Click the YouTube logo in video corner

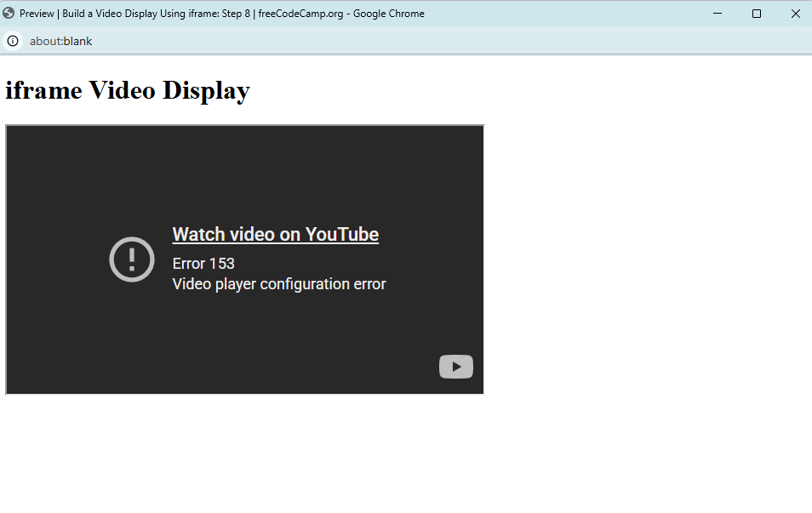tap(455, 367)
